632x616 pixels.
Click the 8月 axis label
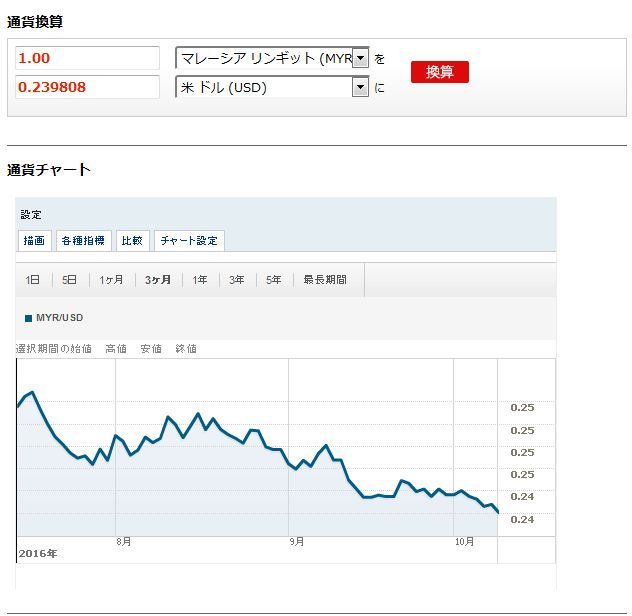coord(124,541)
